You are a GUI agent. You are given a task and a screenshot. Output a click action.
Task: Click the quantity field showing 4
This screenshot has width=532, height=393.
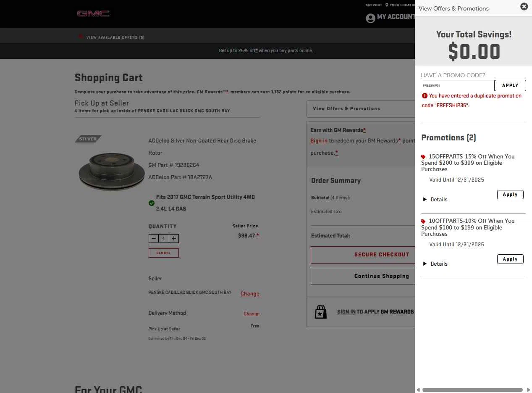[x=163, y=238]
